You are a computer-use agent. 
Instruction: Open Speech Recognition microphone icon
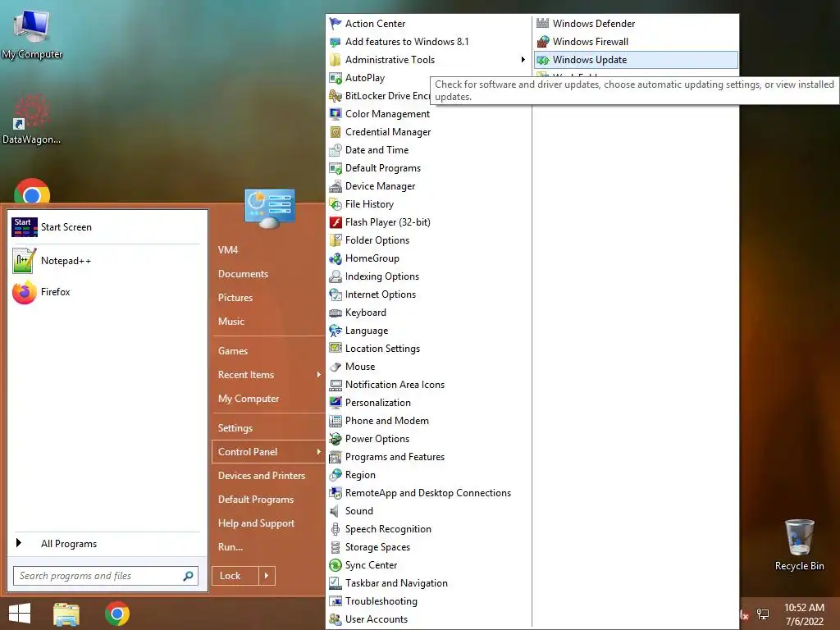(x=336, y=529)
